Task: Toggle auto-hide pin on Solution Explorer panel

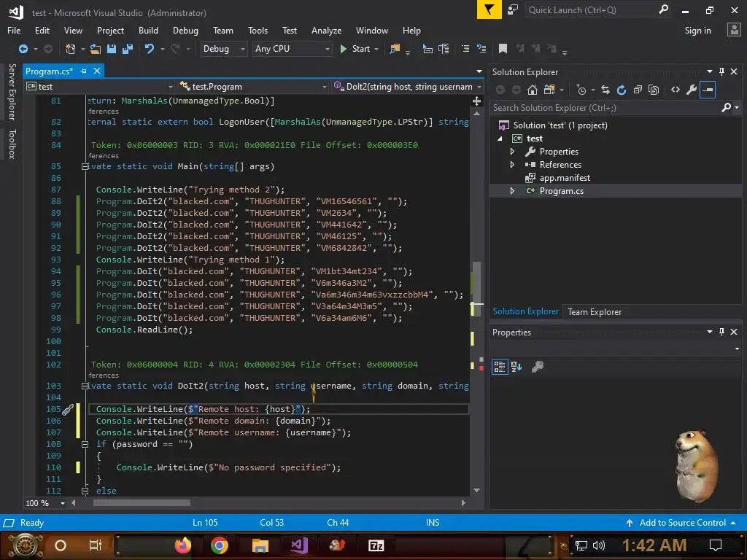Action: coord(721,71)
